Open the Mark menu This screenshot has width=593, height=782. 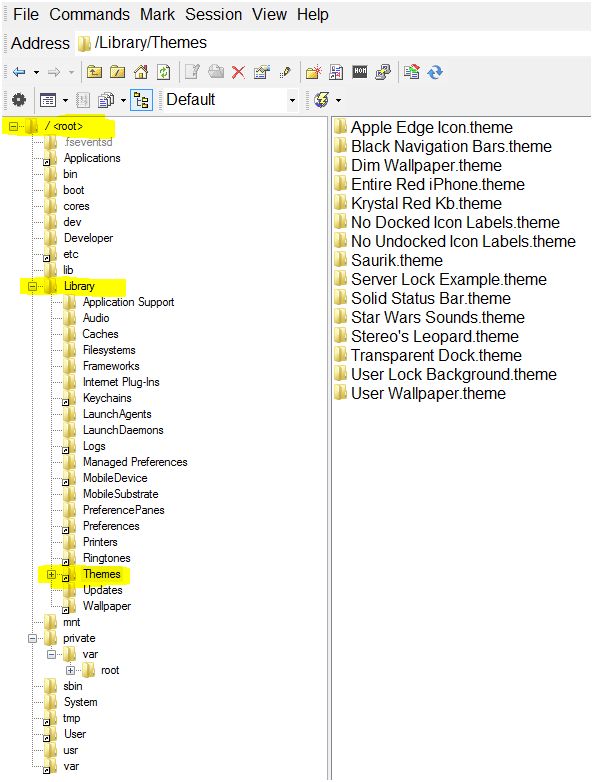tap(157, 14)
